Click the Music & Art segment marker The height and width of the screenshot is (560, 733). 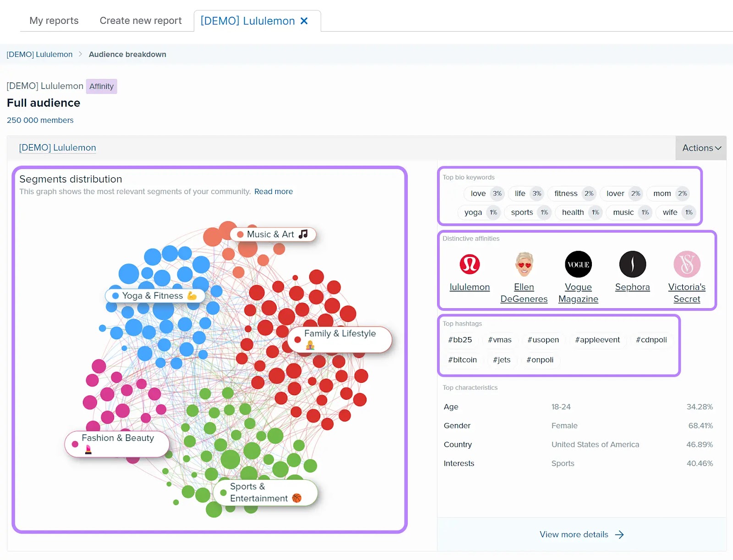pos(272,234)
